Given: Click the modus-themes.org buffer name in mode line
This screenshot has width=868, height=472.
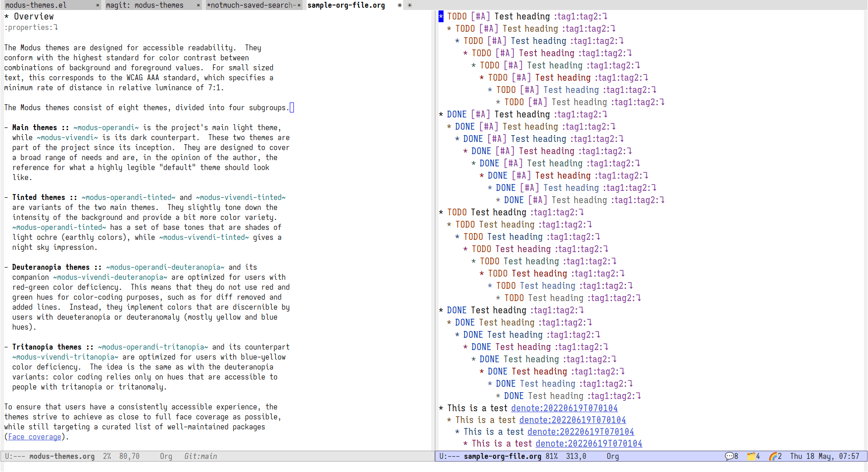Looking at the screenshot, I should pos(62,456).
